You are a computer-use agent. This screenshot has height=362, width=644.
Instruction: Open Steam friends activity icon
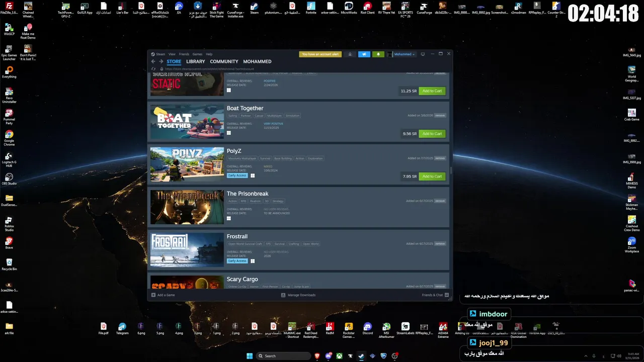pos(350,54)
